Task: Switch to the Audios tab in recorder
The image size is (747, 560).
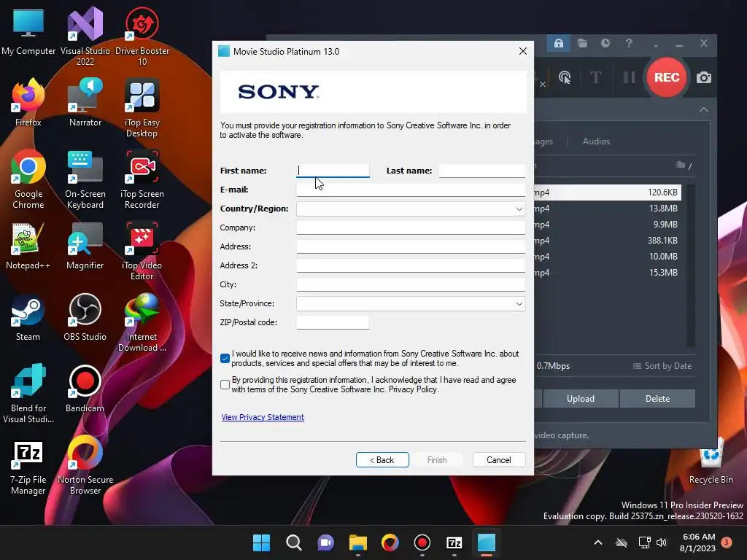Action: point(596,141)
